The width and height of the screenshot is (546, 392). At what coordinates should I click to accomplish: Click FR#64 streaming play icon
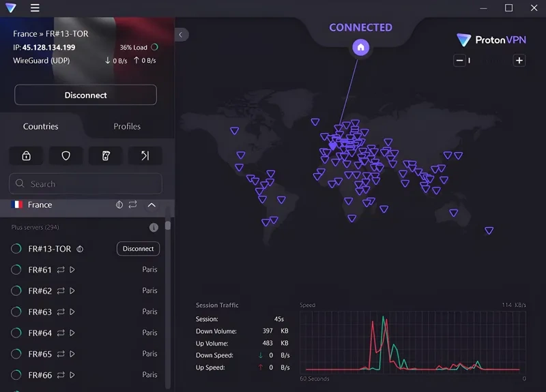[72, 333]
